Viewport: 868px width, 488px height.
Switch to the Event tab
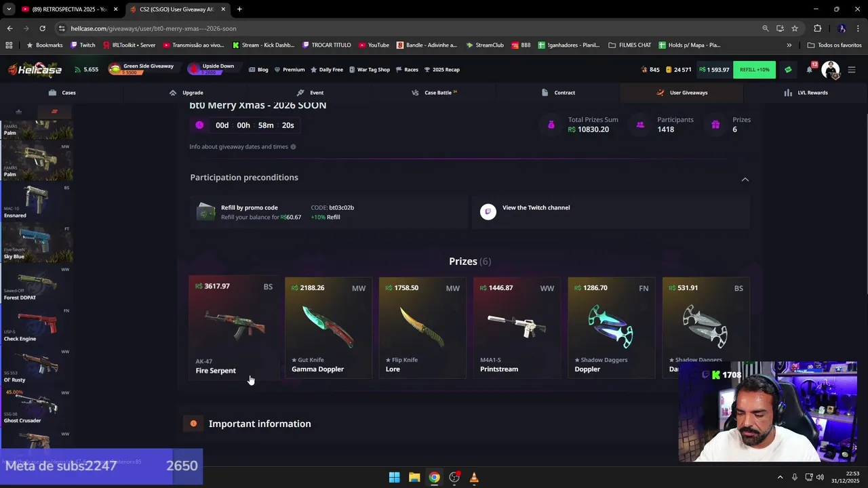(310, 93)
